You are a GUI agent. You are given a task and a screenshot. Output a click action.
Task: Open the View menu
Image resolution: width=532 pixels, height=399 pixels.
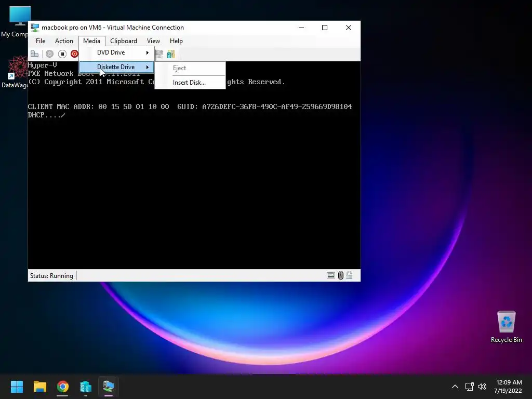click(x=153, y=41)
